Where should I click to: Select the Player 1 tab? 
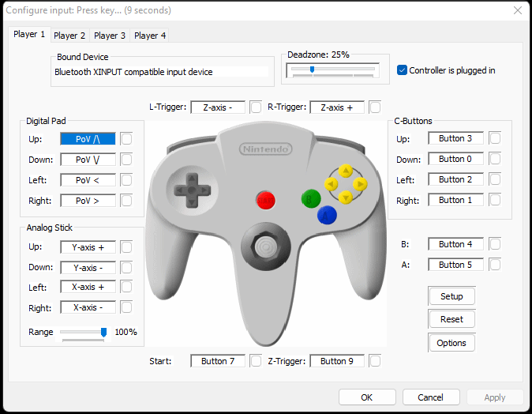pyautogui.click(x=29, y=34)
